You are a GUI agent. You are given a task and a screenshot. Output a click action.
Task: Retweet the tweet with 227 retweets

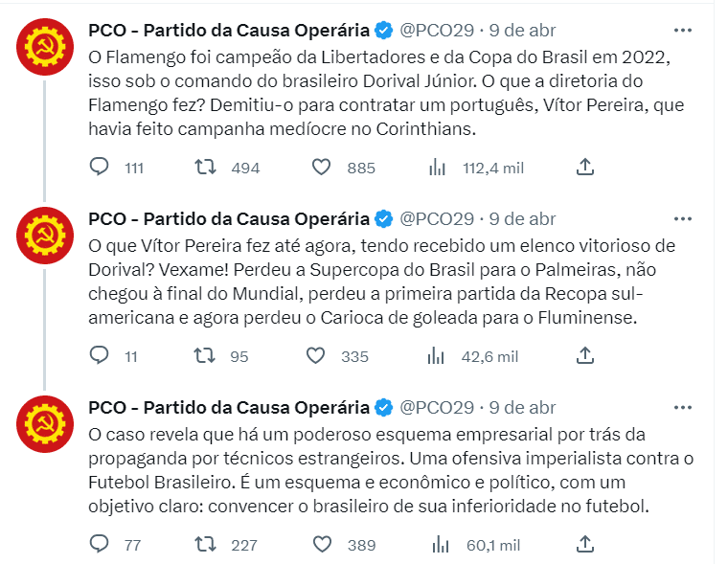[205, 544]
